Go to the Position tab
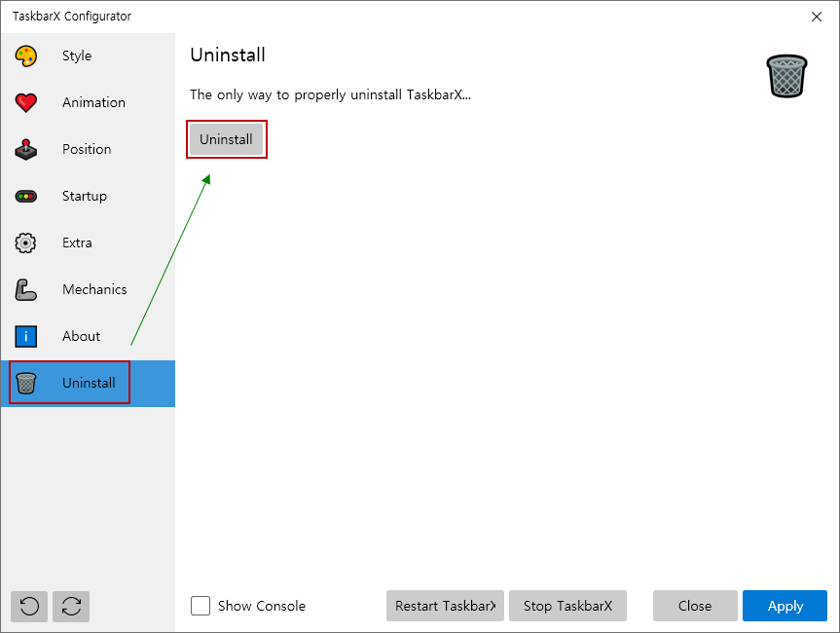 point(88,149)
